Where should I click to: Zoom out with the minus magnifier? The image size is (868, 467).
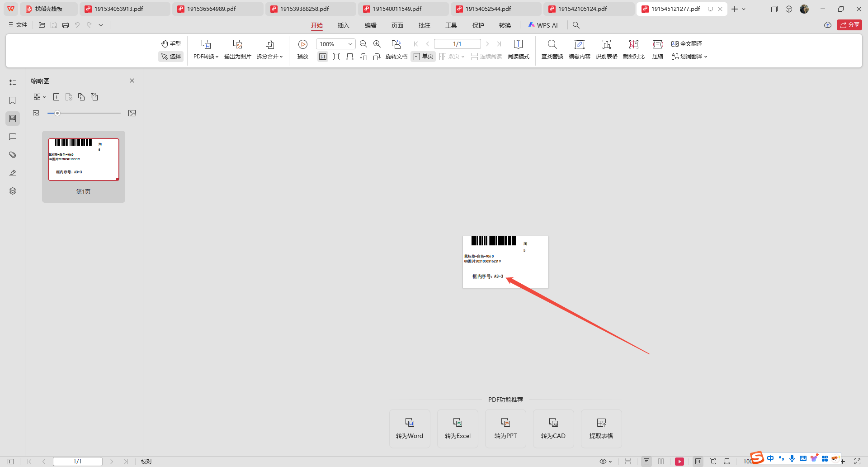363,44
